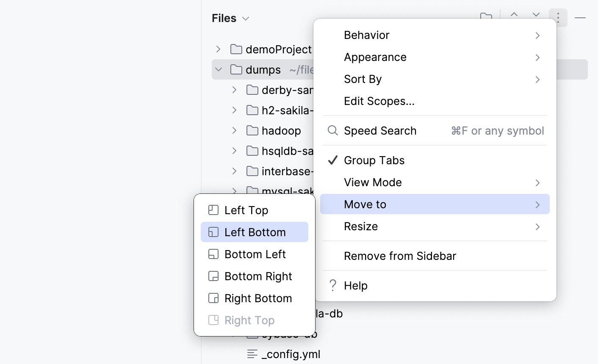This screenshot has width=598, height=364.
Task: Click the Bottom Right placement icon
Action: [x=213, y=276]
